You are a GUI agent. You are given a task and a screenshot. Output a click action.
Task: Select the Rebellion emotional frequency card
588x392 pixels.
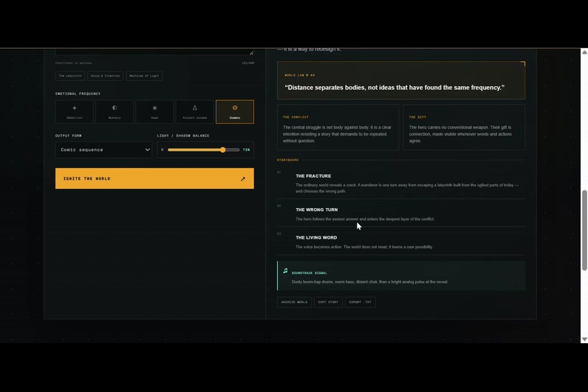pos(74,112)
